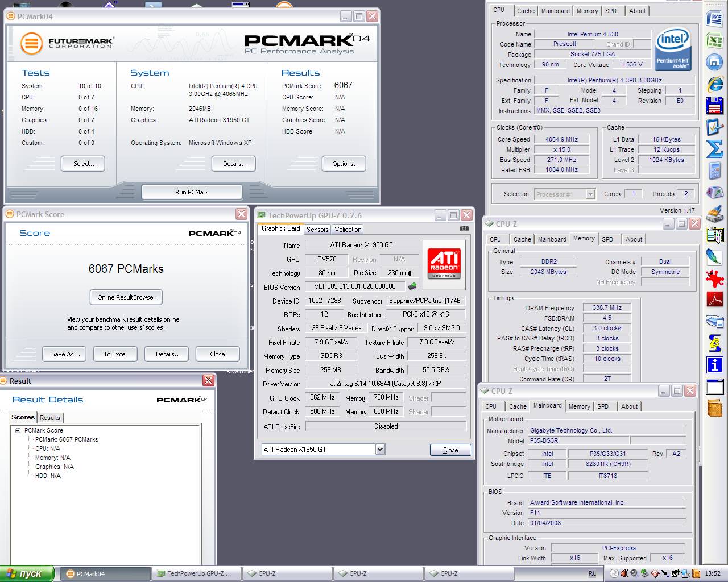
Task: Click Close in the PCMark Score window
Action: click(217, 354)
